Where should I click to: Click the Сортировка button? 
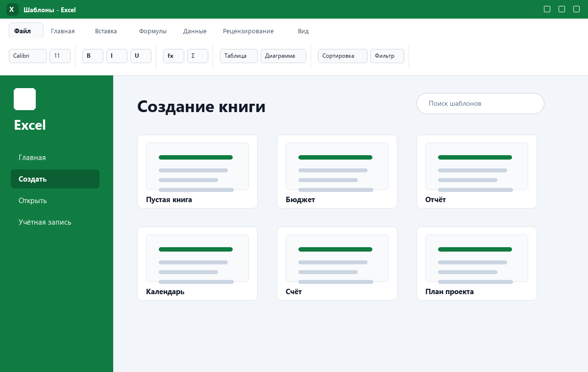point(343,56)
